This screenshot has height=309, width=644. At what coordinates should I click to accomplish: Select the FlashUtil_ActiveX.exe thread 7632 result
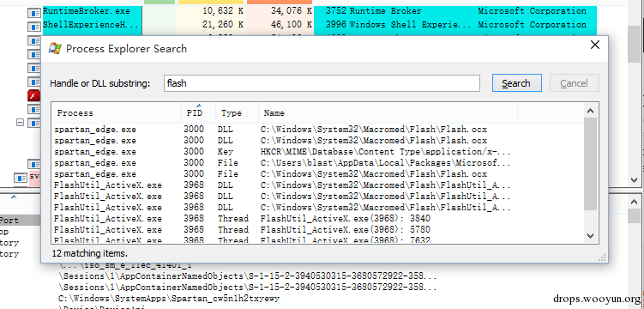pos(317,239)
